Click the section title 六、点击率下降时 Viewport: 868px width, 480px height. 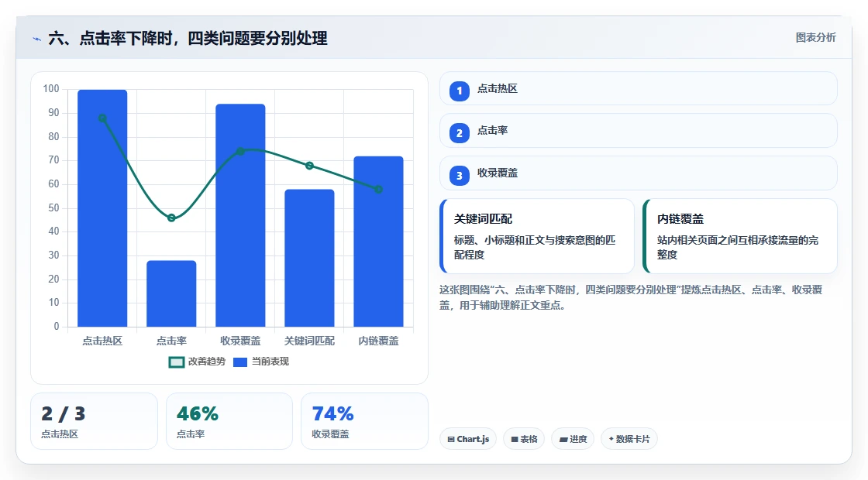coord(188,38)
